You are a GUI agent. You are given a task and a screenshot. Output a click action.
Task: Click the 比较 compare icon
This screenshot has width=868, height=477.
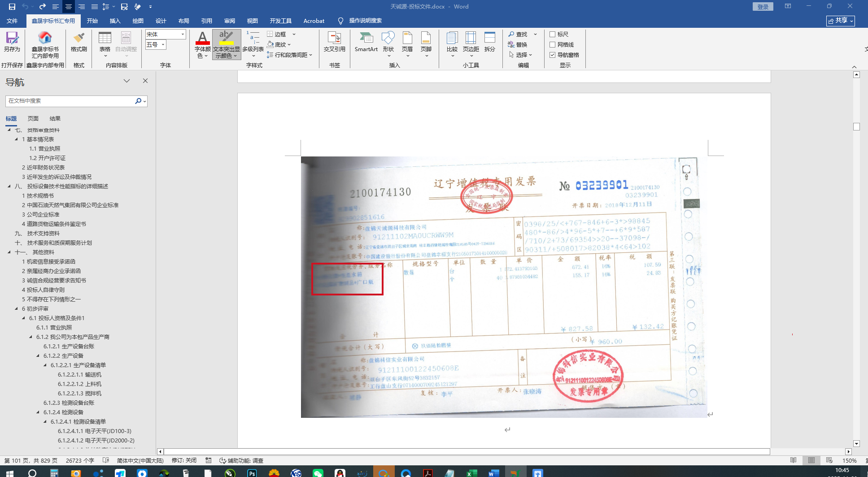(x=452, y=43)
